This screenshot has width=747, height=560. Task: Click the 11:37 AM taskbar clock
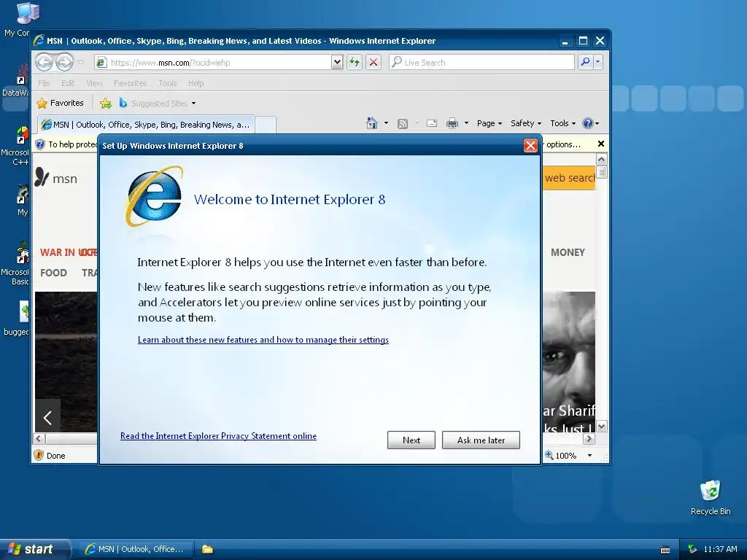coord(720,549)
